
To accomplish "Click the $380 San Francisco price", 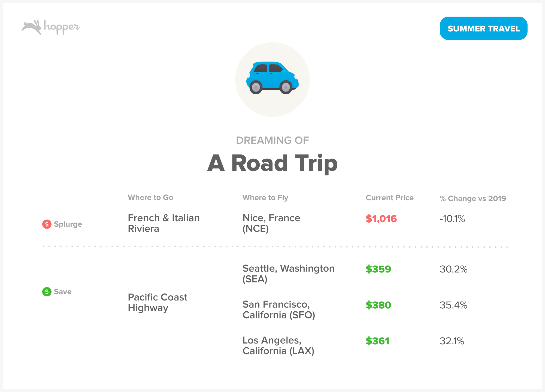I will pos(378,305).
